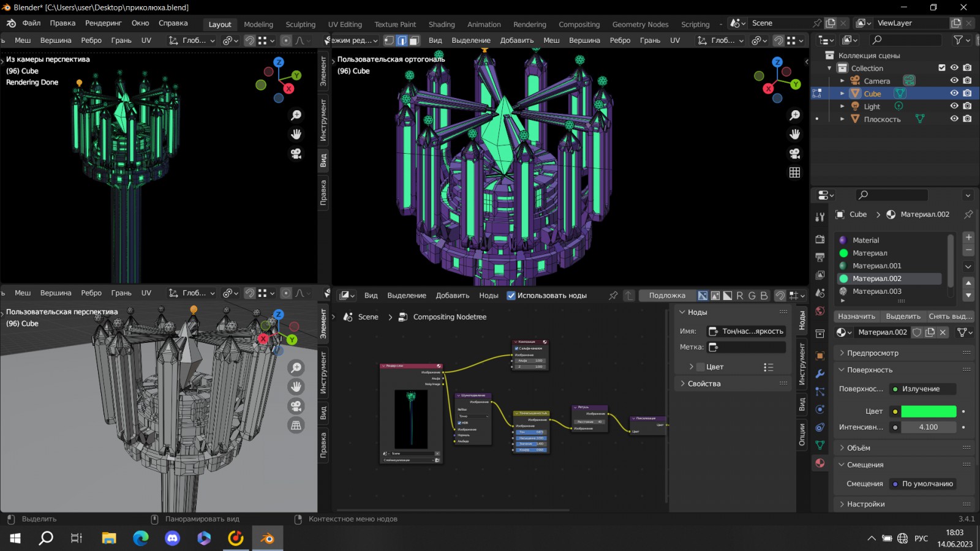The image size is (980, 551).
Task: Click the camera view icon in top-left viewport
Action: click(296, 153)
